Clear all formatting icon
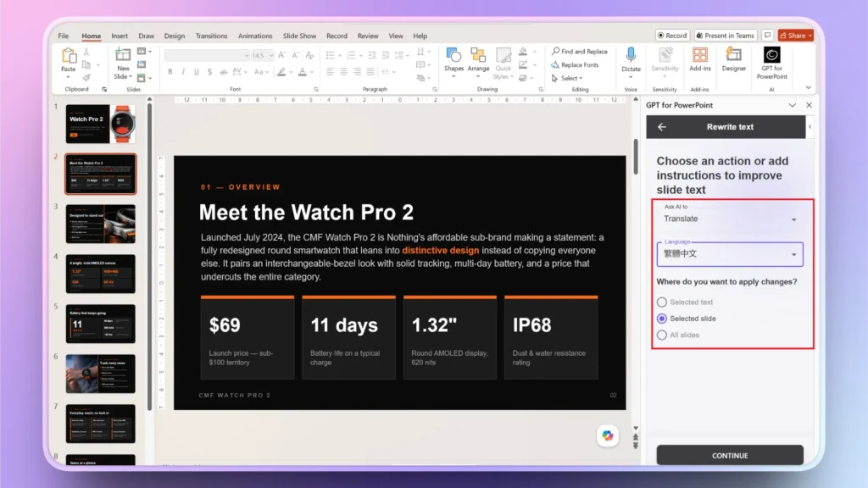The image size is (868, 488). click(x=309, y=55)
